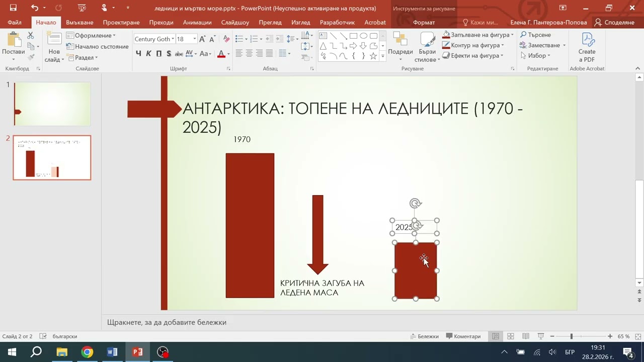Open Контур на фигура outline dropdown
Image resolution: width=644 pixels, height=362 pixels.
[502, 46]
